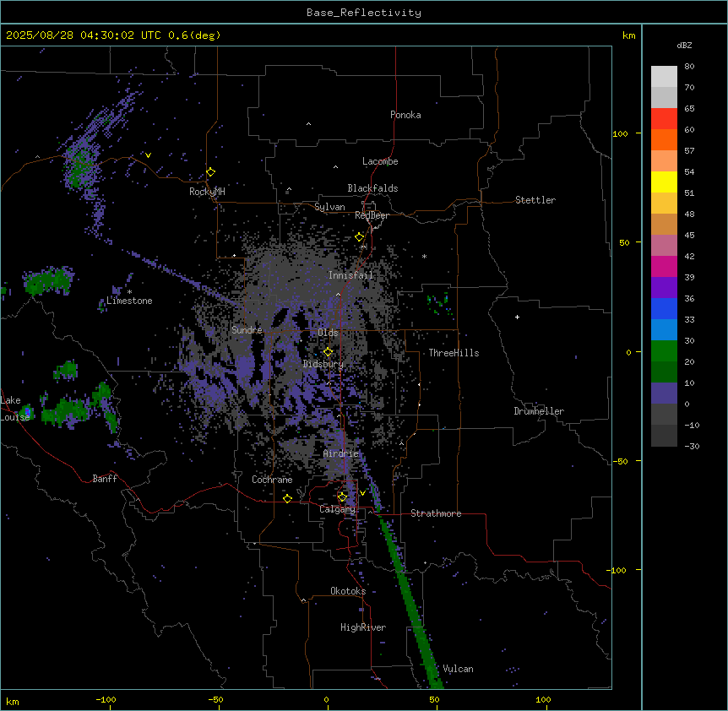Select the bright green 20-30 dBZ legend band
Viewport: 728px width, 711px height.
664,351
